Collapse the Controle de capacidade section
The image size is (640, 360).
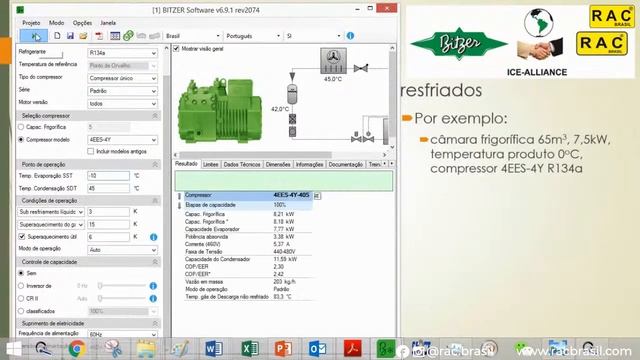[155, 262]
